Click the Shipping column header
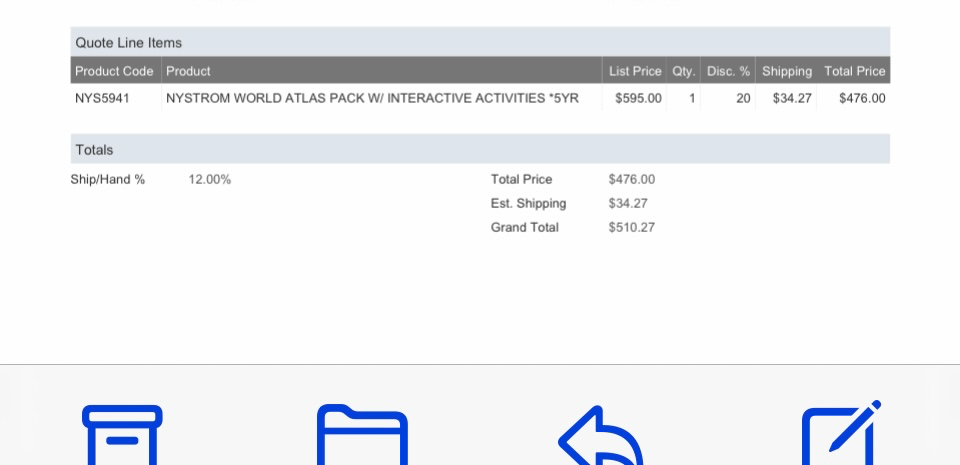Screen dimensions: 960x465 coord(787,71)
